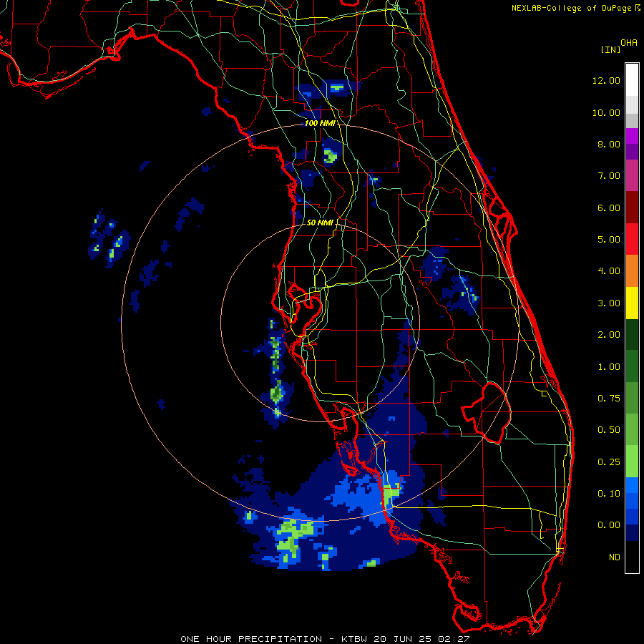The height and width of the screenshot is (644, 644).
Task: Click the 2.00 legend value
Action: (609, 335)
